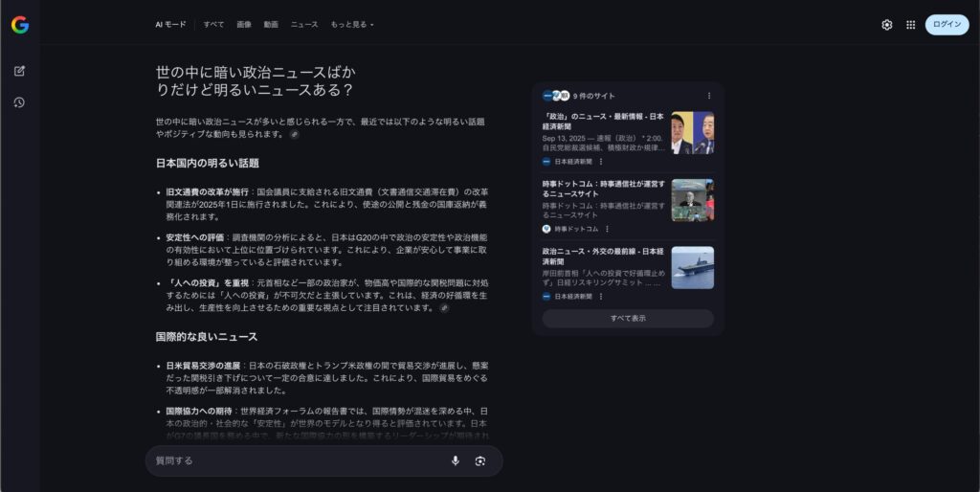Open 「政治」のニュース 日本経済新聞 article
Viewport: 980px width, 492px height.
pos(603,122)
